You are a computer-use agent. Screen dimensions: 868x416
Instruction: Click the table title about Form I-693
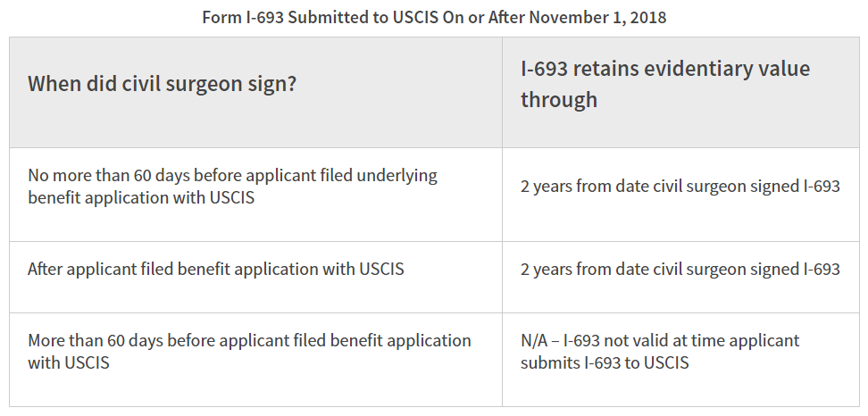tap(433, 17)
